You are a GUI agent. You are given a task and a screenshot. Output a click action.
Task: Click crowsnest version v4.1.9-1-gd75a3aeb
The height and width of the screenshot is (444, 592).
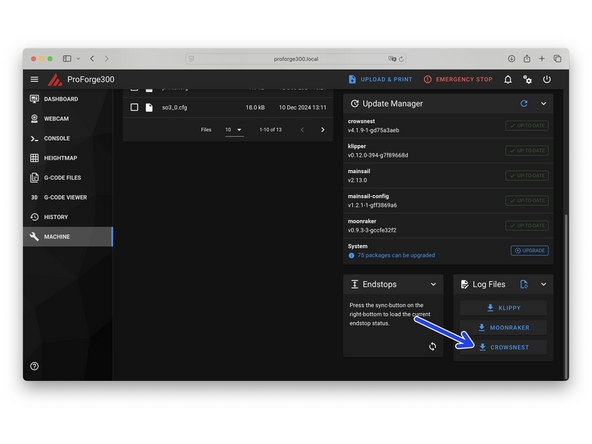point(373,130)
